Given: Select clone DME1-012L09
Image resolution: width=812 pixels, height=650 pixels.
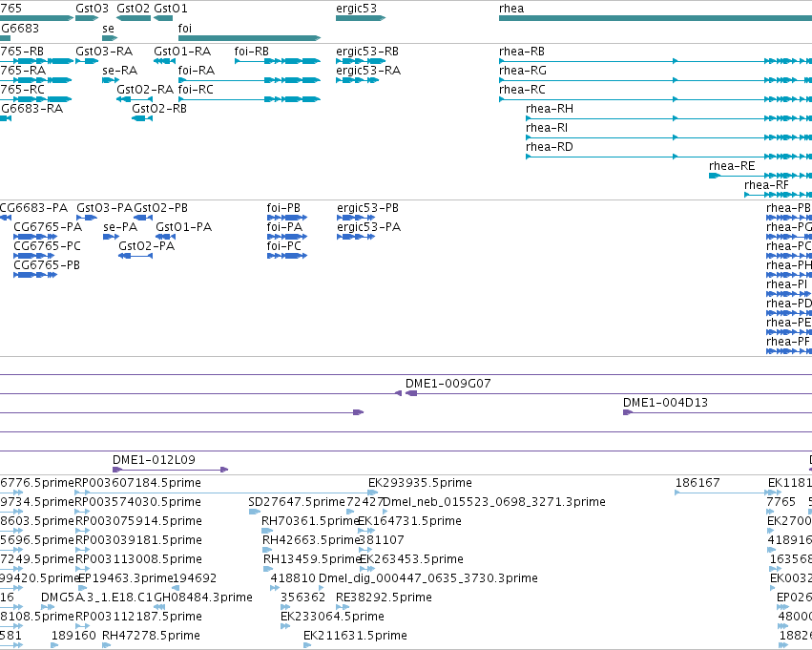Looking at the screenshot, I should coord(171,470).
